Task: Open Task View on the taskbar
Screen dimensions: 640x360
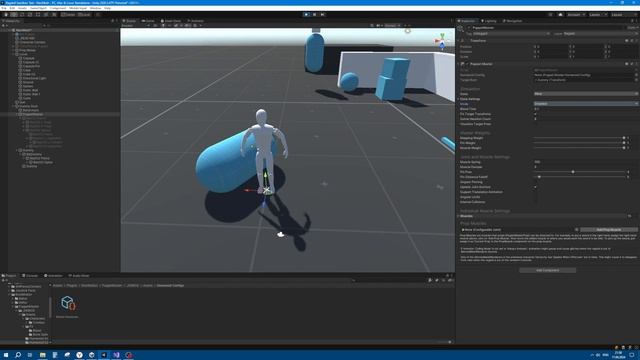Action: pos(30,355)
